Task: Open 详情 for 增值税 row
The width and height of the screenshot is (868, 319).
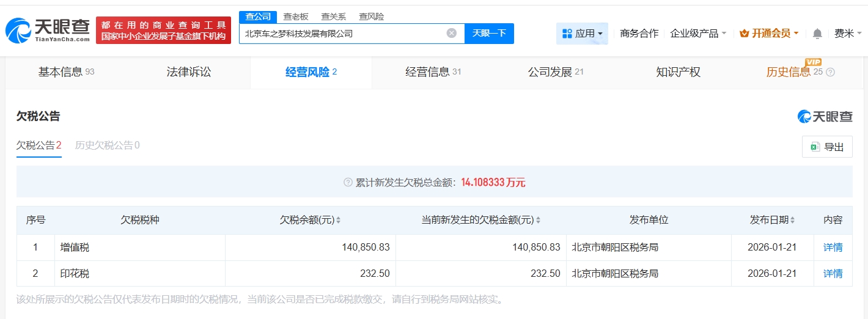Action: (x=833, y=248)
